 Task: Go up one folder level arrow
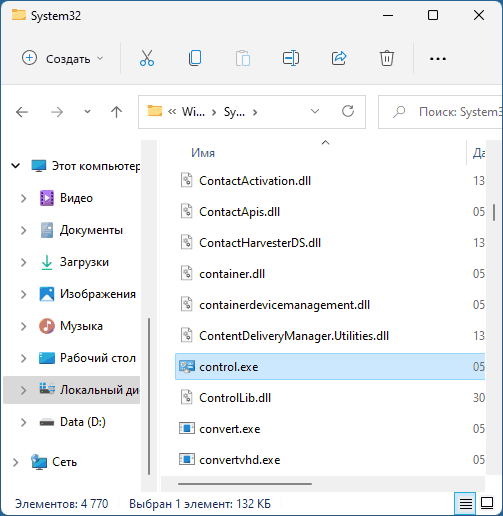point(116,112)
